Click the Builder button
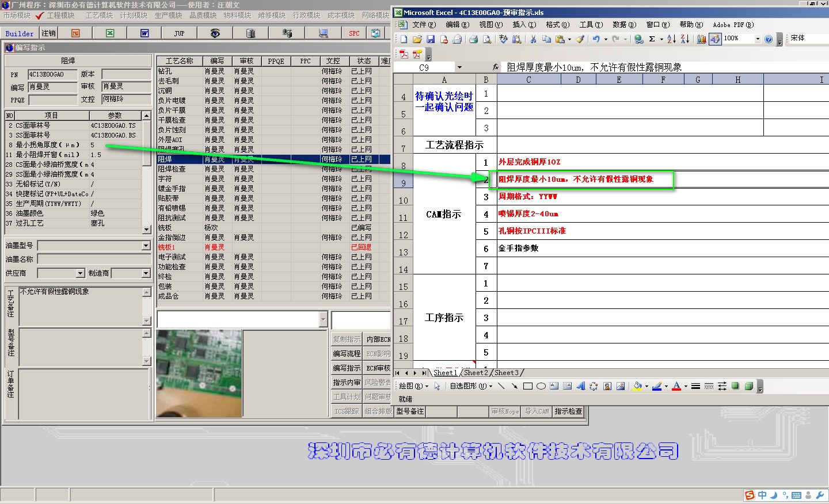829x504 pixels. pos(20,33)
